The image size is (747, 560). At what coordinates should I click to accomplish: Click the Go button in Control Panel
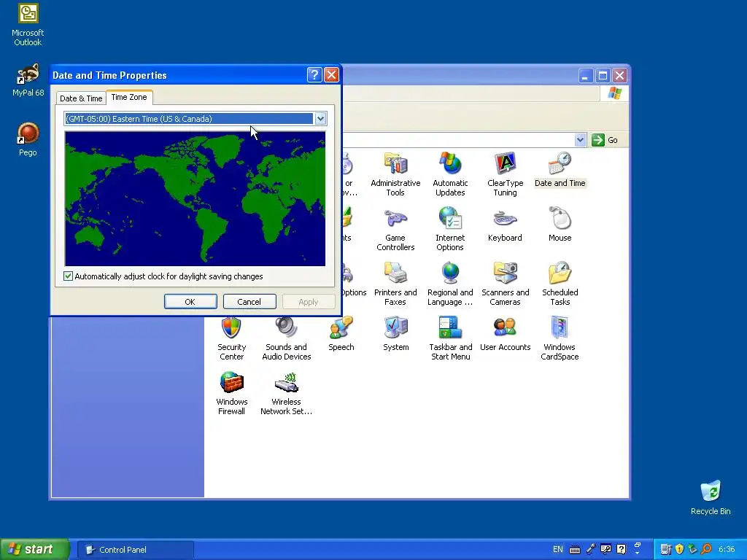tap(605, 140)
